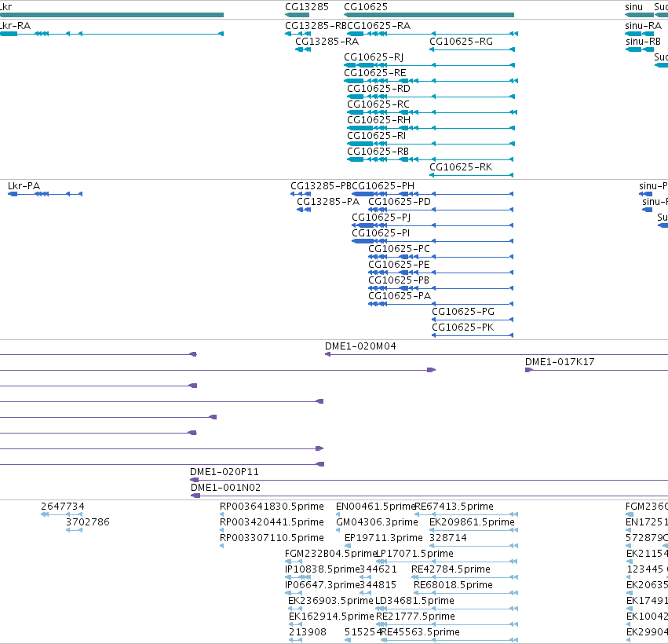
Task: Click EST label RE68018.5prime
Action: 453,586
